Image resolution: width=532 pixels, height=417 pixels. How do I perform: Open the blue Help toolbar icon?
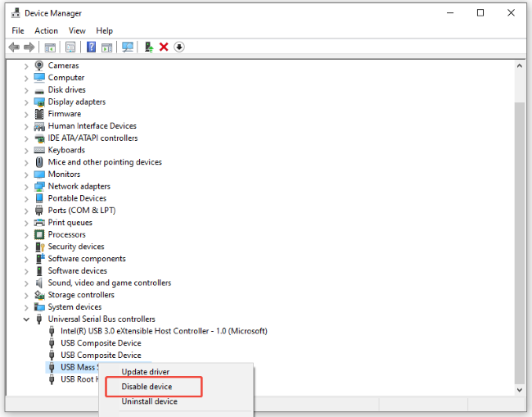pos(91,47)
